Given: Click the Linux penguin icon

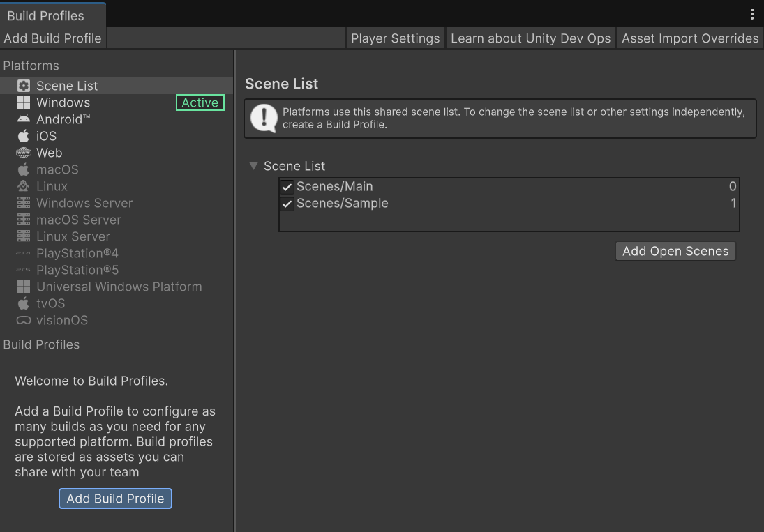Looking at the screenshot, I should tap(24, 186).
